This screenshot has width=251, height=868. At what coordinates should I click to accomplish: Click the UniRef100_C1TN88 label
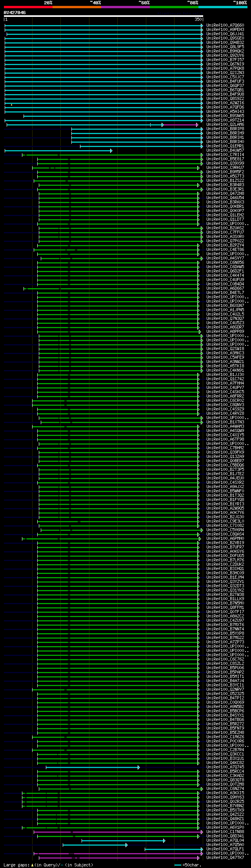click(x=225, y=832)
